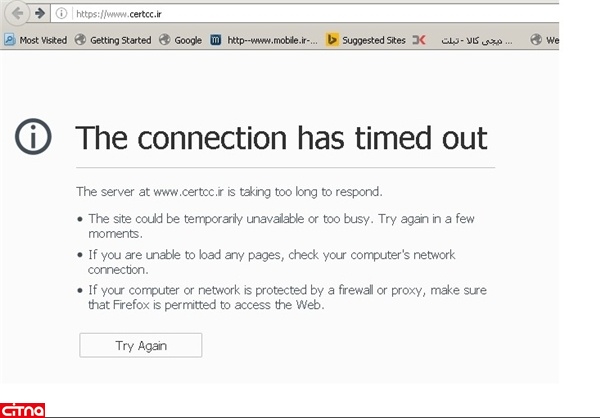Click the globe bookmark icon at far right

tap(537, 41)
